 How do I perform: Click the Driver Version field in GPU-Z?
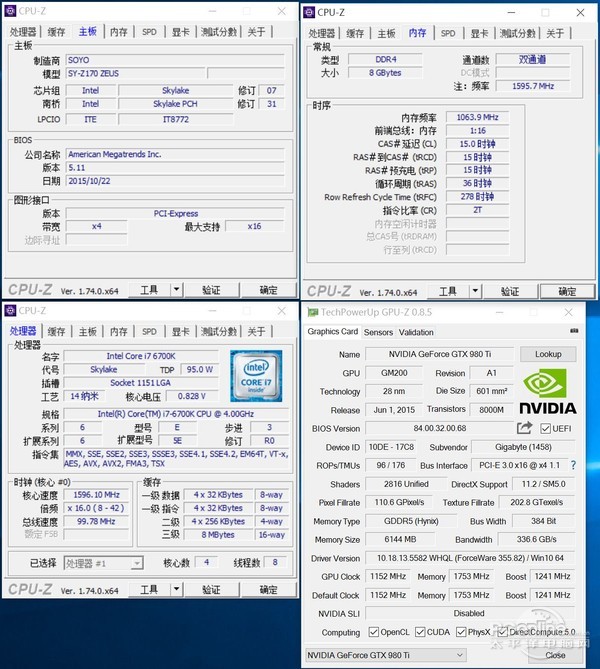click(470, 558)
